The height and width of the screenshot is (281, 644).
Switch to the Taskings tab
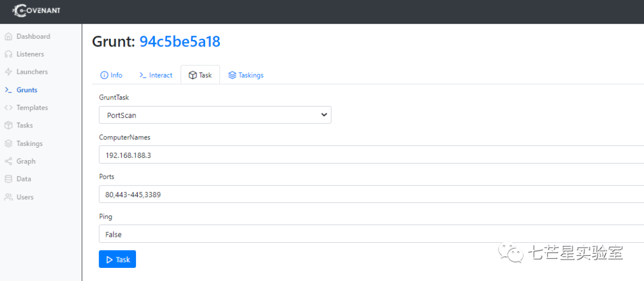click(246, 75)
